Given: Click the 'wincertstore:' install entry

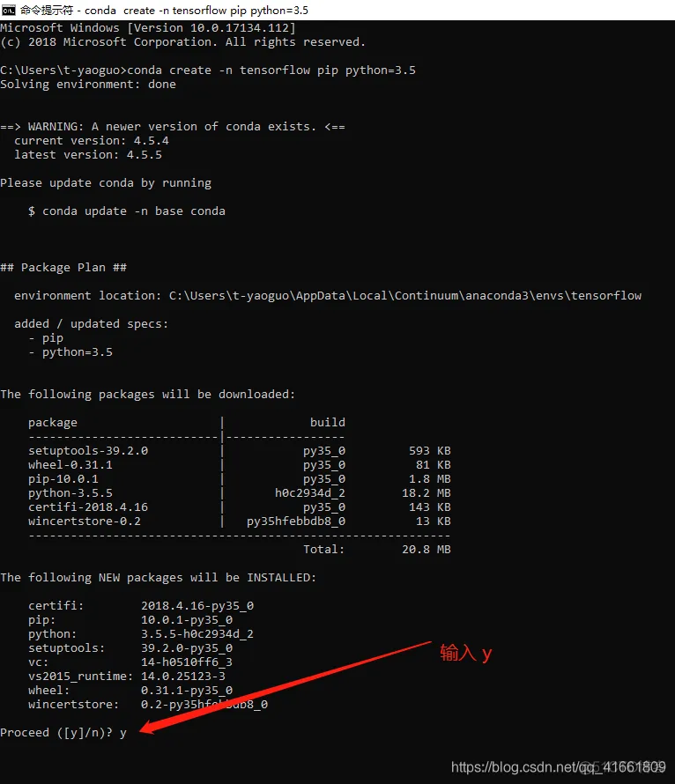Looking at the screenshot, I should point(74,705).
